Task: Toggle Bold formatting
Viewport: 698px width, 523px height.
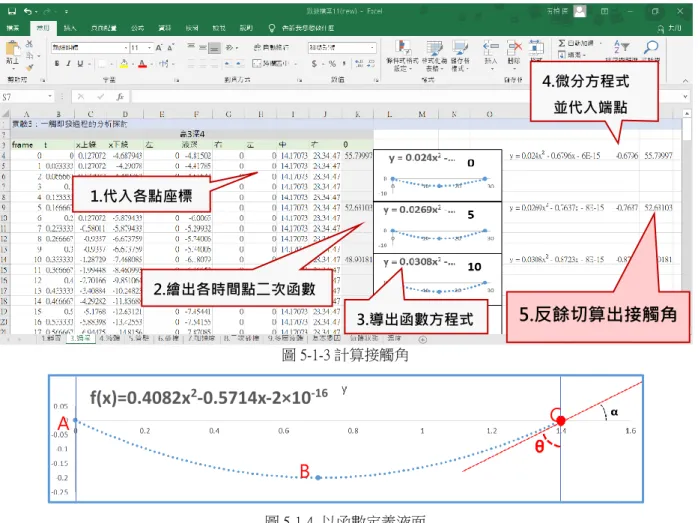Action: 57,64
